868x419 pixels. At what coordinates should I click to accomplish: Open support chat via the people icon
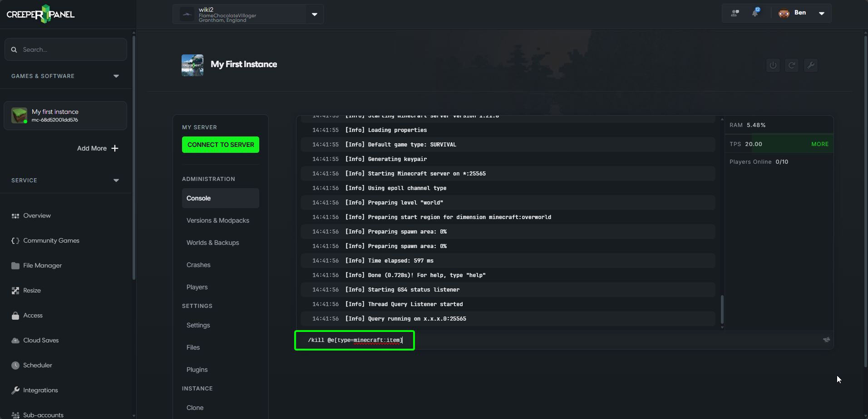pos(734,13)
